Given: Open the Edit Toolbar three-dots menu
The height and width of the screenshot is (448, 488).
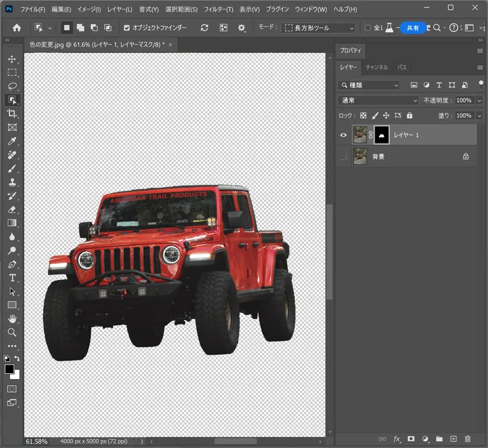Looking at the screenshot, I should point(12,346).
